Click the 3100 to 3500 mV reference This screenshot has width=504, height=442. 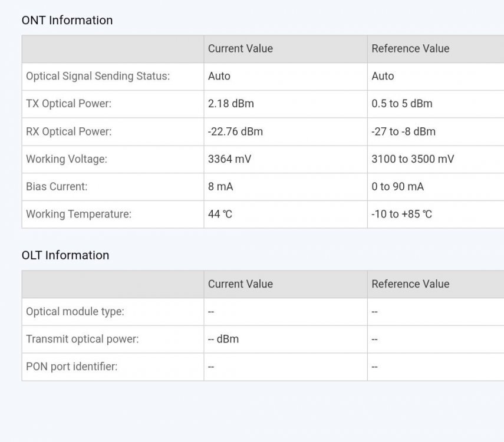point(413,159)
